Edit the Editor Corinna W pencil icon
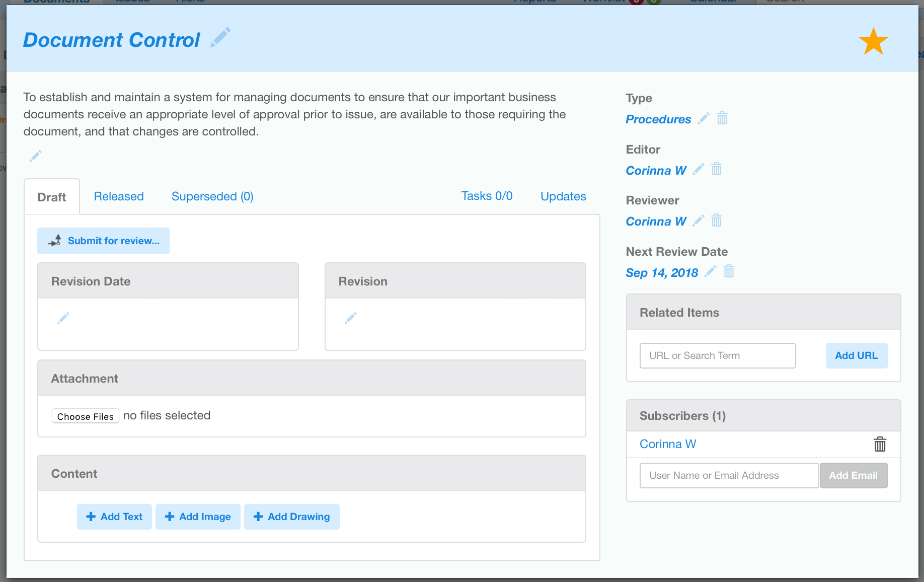 pos(698,170)
